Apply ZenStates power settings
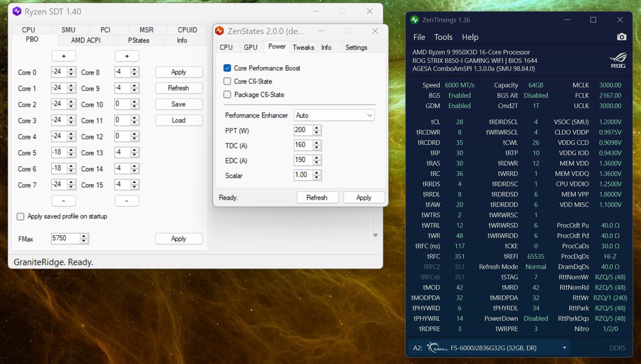 (x=364, y=197)
